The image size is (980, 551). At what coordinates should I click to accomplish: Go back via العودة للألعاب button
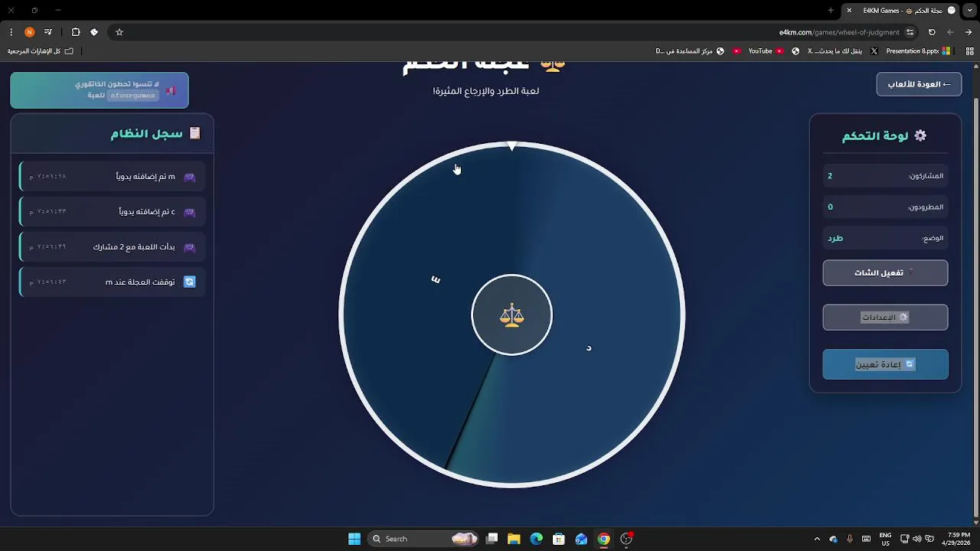(919, 84)
